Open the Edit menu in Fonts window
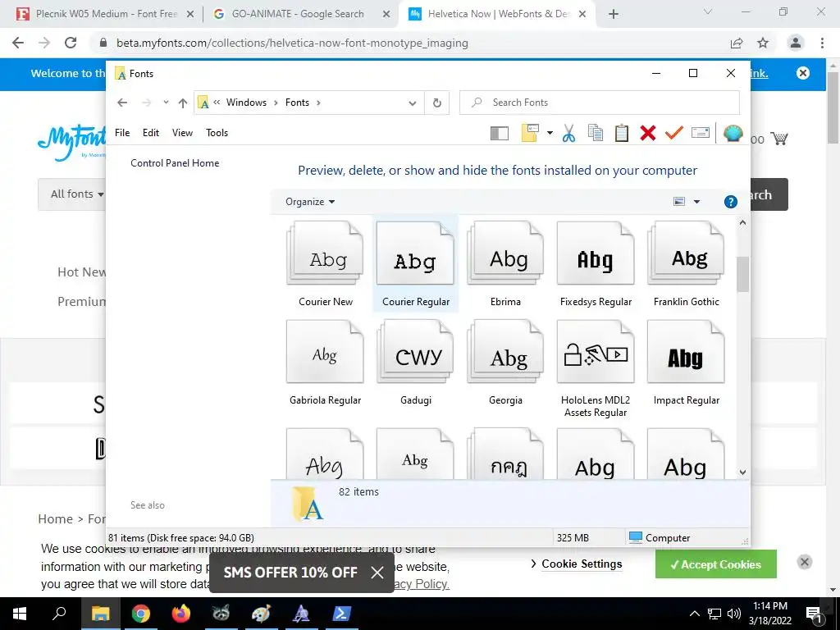This screenshot has height=630, width=840. [151, 133]
